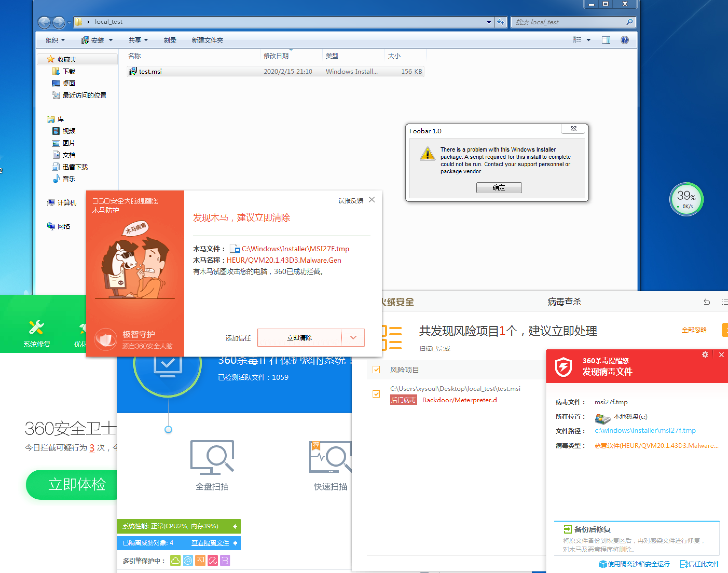Sort by 修改日期 column header

tap(276, 56)
